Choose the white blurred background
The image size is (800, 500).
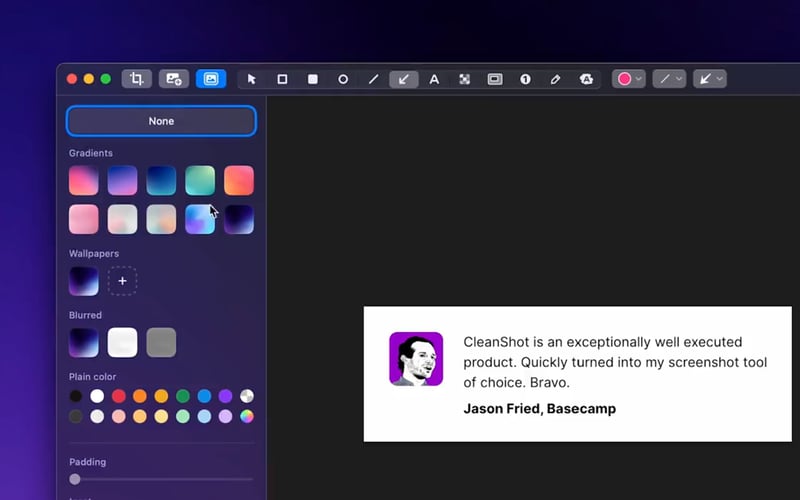point(122,342)
